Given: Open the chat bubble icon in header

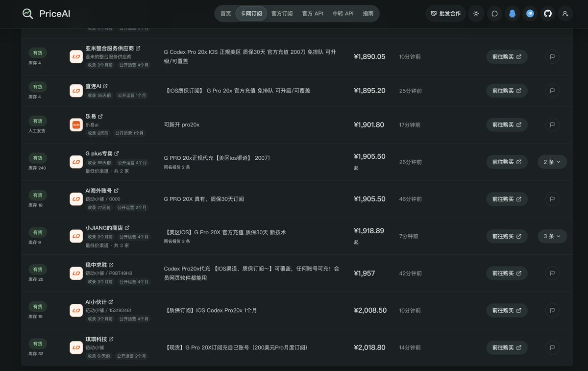Looking at the screenshot, I should [494, 14].
